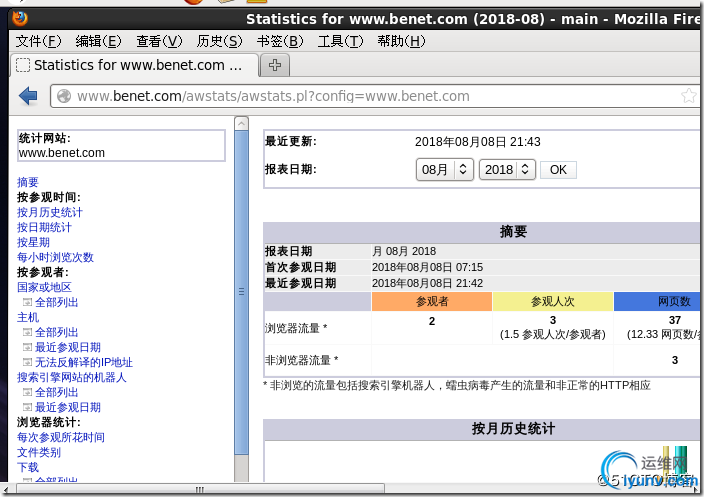
Task: Click the 浏览器流量 * row label
Action: 296,328
